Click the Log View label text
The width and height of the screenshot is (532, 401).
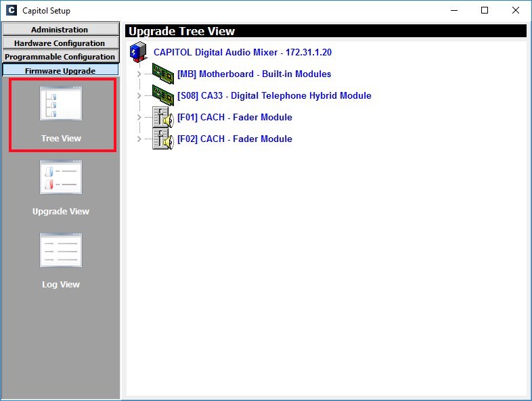[x=61, y=285]
